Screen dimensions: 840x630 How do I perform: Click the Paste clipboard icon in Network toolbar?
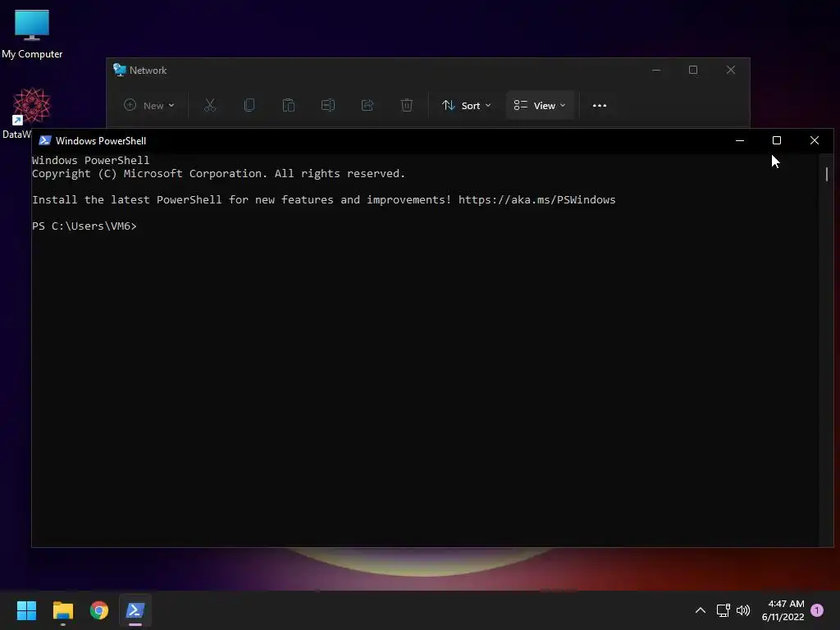click(x=289, y=106)
